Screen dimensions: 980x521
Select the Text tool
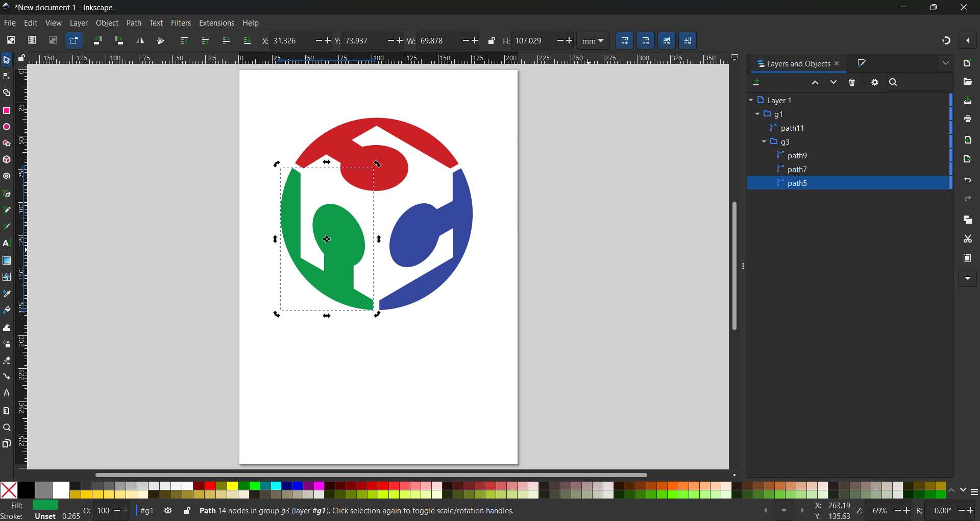7,244
